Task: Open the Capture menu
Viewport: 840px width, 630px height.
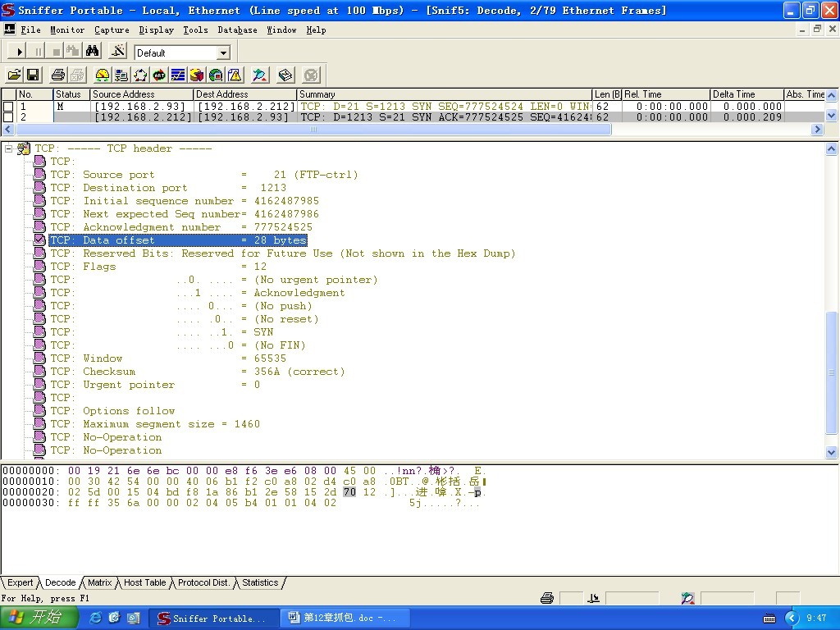Action: click(112, 30)
